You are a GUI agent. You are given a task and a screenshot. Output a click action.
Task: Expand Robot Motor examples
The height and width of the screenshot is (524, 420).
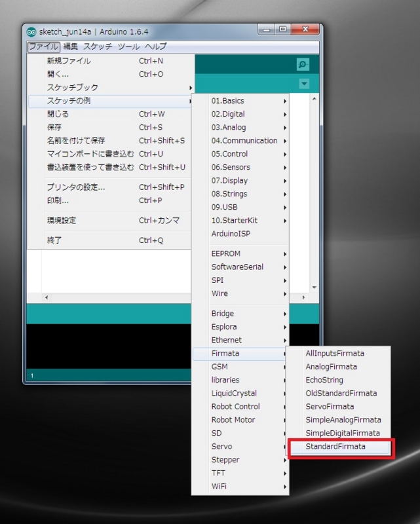[240, 420]
